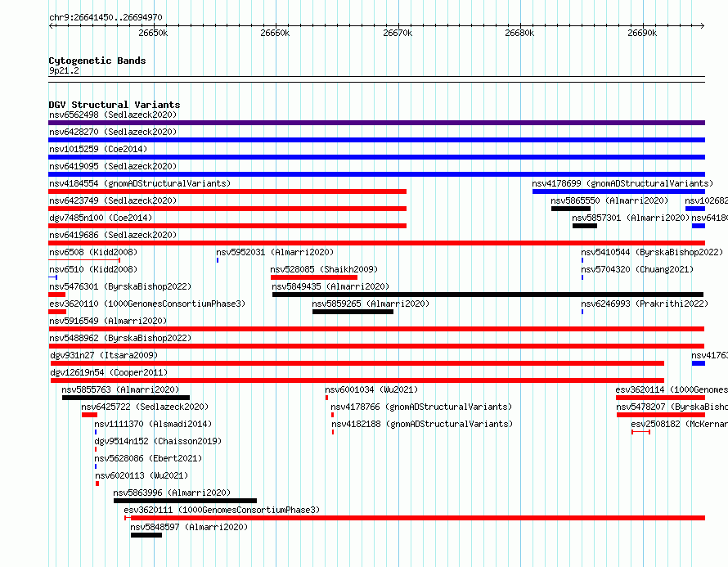Open the esv2508182 McKernan label
The width and height of the screenshot is (728, 567).
coord(679,424)
